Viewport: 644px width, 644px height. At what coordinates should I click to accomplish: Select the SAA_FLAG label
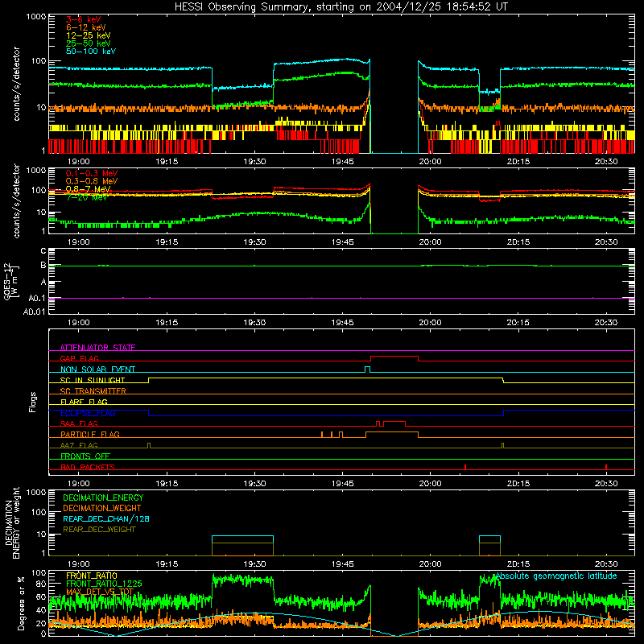tap(79, 423)
